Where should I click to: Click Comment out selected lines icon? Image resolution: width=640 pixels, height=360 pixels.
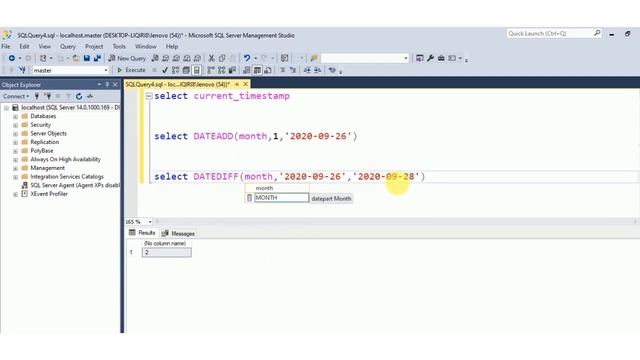[282, 70]
